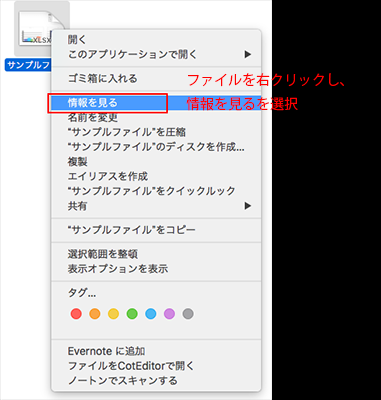Open the このアプリケーションで開く menu entry

[x=156, y=54]
